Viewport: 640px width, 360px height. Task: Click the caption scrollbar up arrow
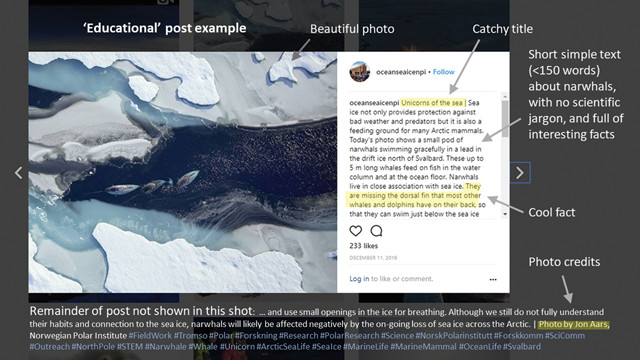pos(505,97)
